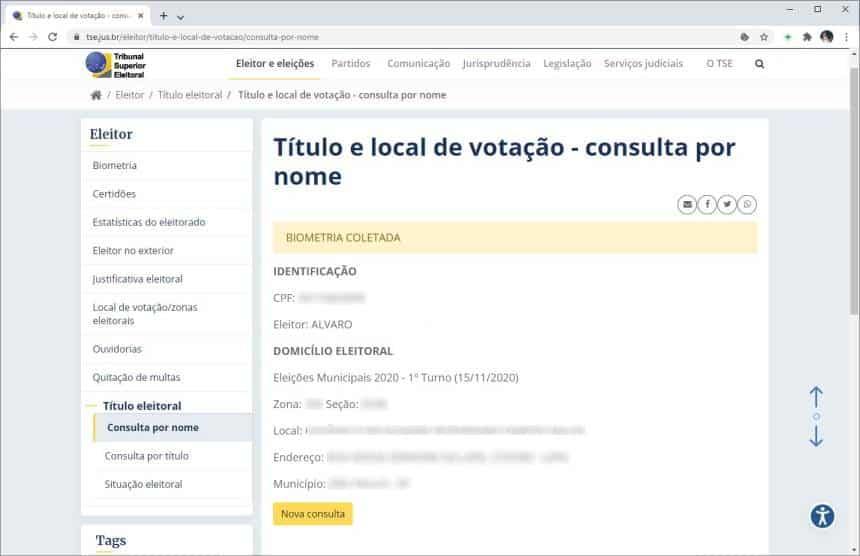Open the accessibility widget icon
Image resolution: width=860 pixels, height=556 pixels.
pos(822,516)
